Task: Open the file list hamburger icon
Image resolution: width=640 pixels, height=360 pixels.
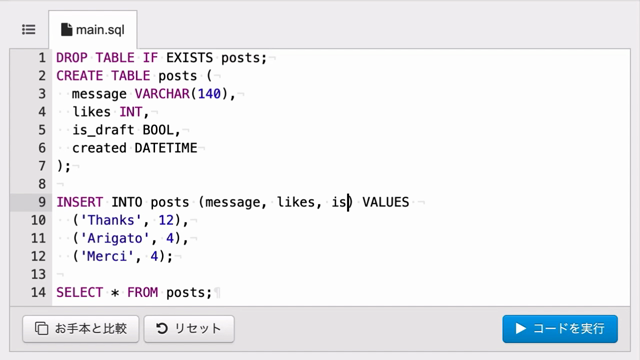Action: coord(29,29)
